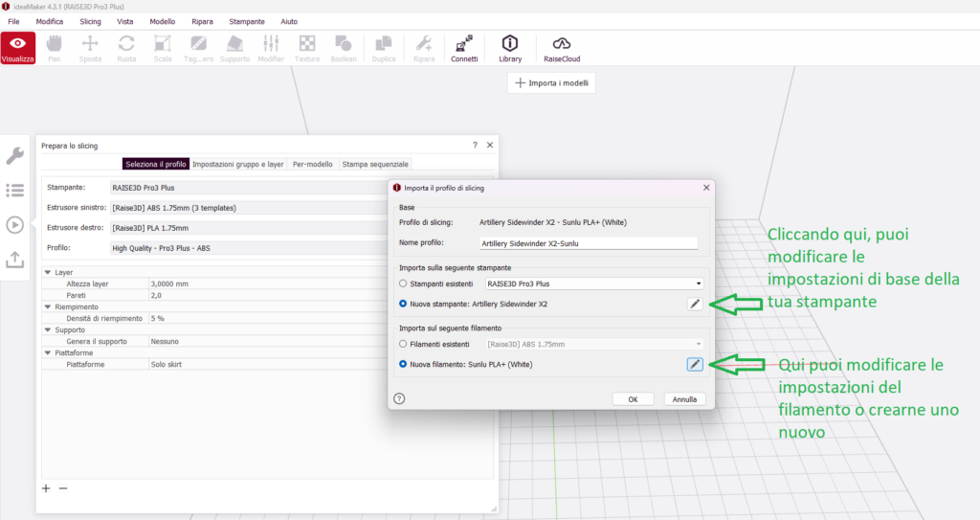Open the File menu
This screenshot has height=520, width=980.
(13, 21)
